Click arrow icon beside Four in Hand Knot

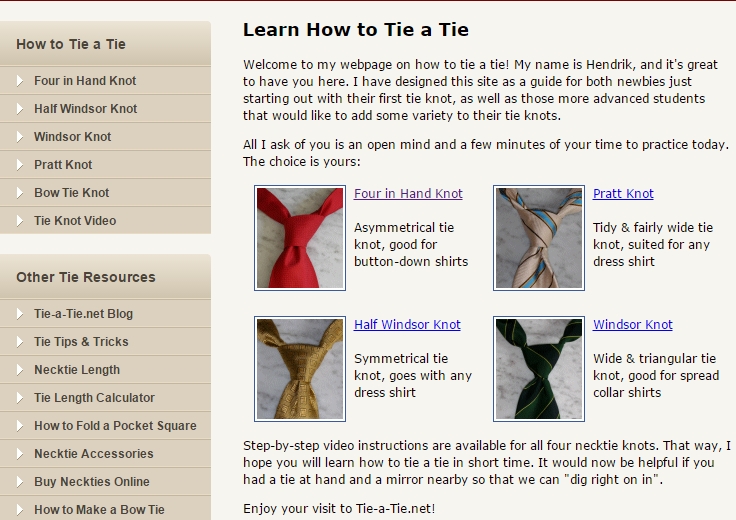19,81
